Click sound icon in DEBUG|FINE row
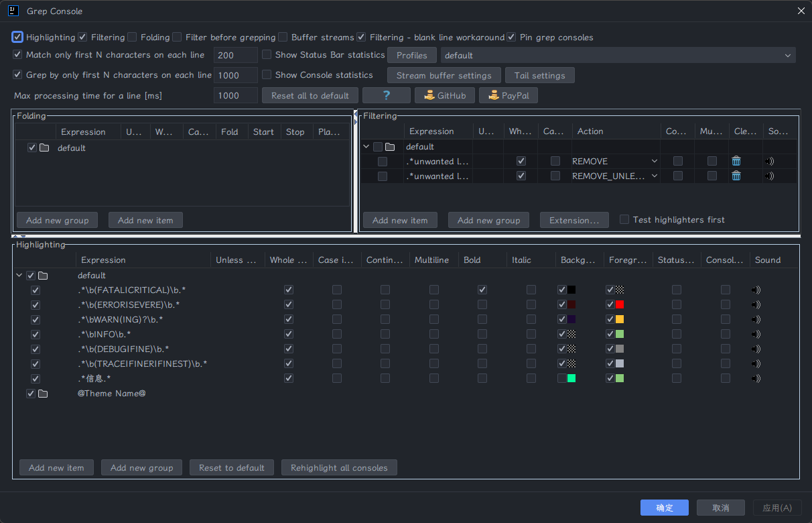Image resolution: width=812 pixels, height=523 pixels. pyautogui.click(x=756, y=349)
